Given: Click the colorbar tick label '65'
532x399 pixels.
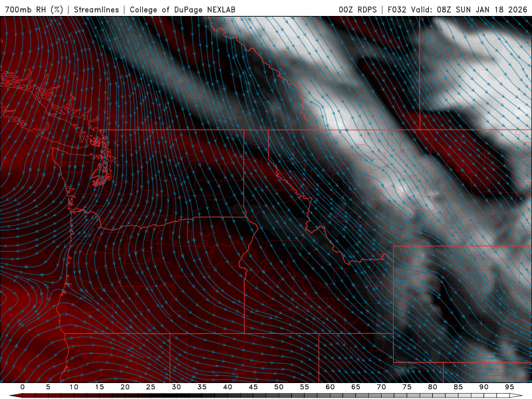Looking at the screenshot, I should [x=356, y=387].
